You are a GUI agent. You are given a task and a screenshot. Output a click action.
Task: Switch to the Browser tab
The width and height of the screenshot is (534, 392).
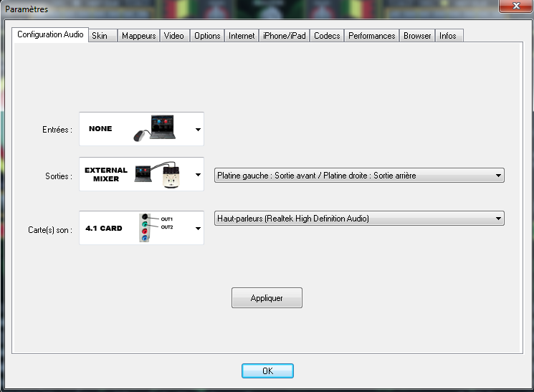(x=417, y=36)
